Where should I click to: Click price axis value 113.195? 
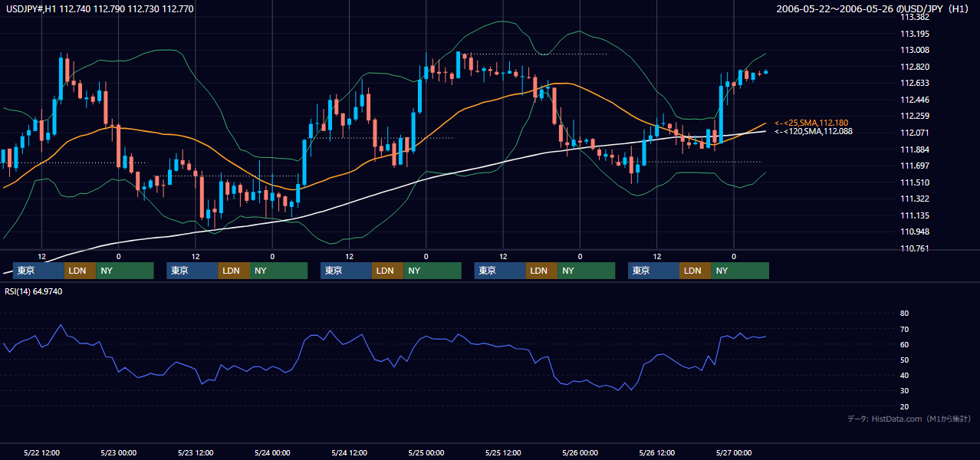click(x=914, y=34)
